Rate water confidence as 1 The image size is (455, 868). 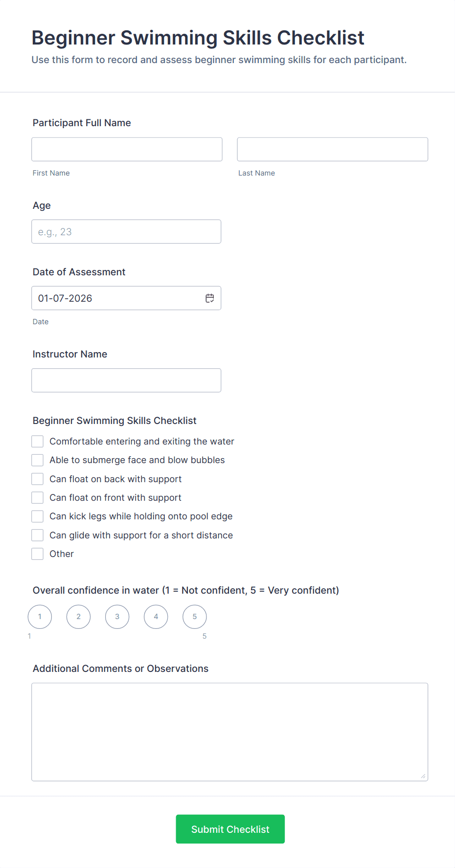click(40, 617)
